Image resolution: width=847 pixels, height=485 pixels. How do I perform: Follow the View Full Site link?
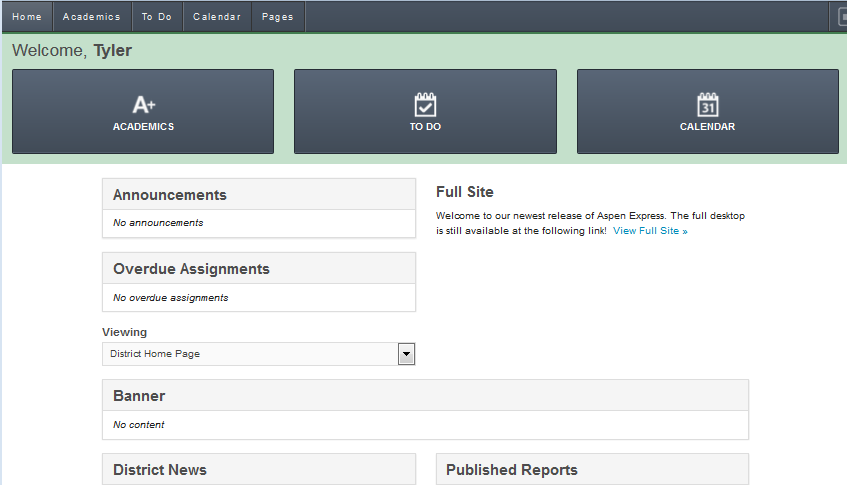click(x=650, y=231)
